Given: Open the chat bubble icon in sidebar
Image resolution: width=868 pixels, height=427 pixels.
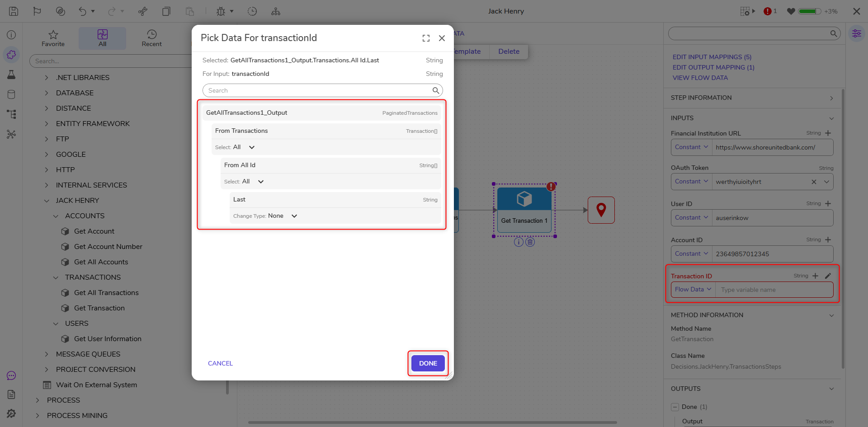Looking at the screenshot, I should click(x=11, y=375).
